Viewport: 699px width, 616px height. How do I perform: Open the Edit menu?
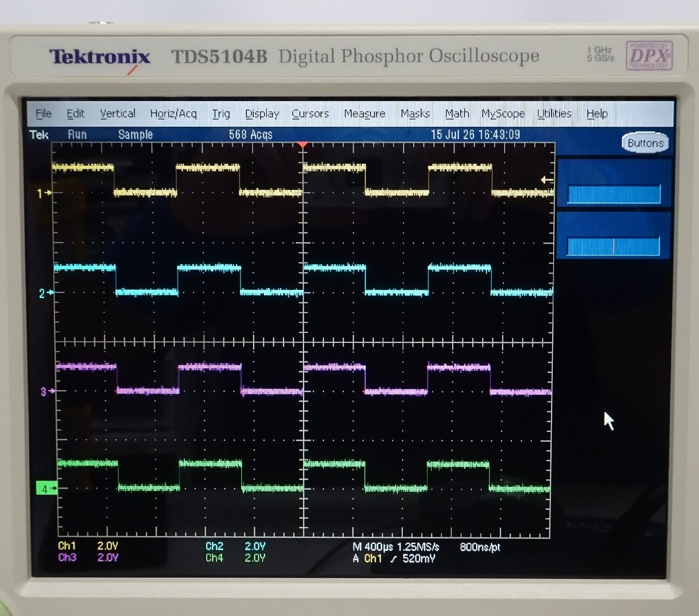pos(76,114)
